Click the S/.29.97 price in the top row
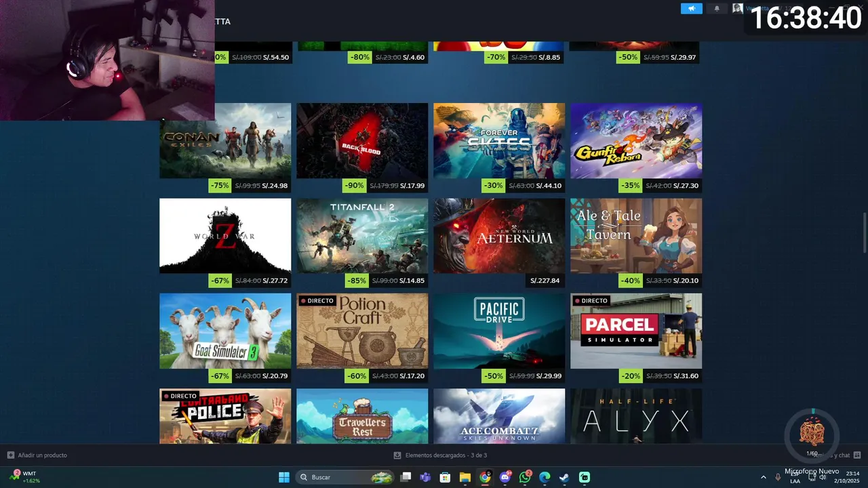The image size is (868, 488). (x=684, y=58)
